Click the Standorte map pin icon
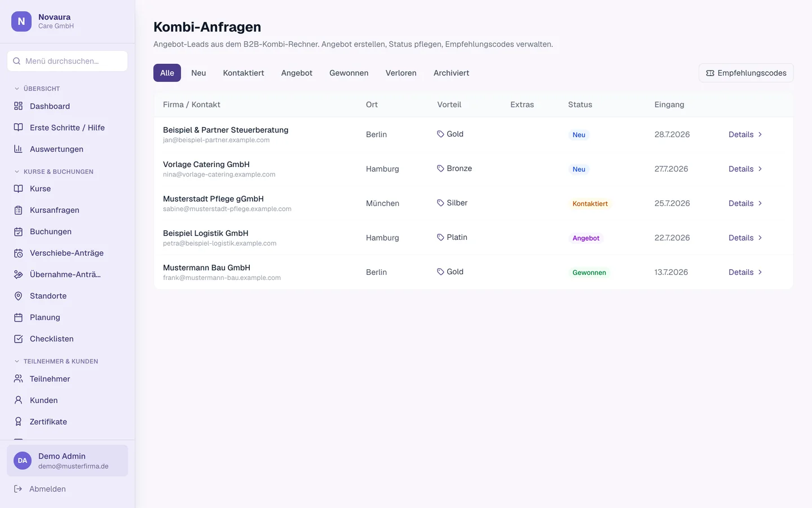812x508 pixels. pos(18,296)
